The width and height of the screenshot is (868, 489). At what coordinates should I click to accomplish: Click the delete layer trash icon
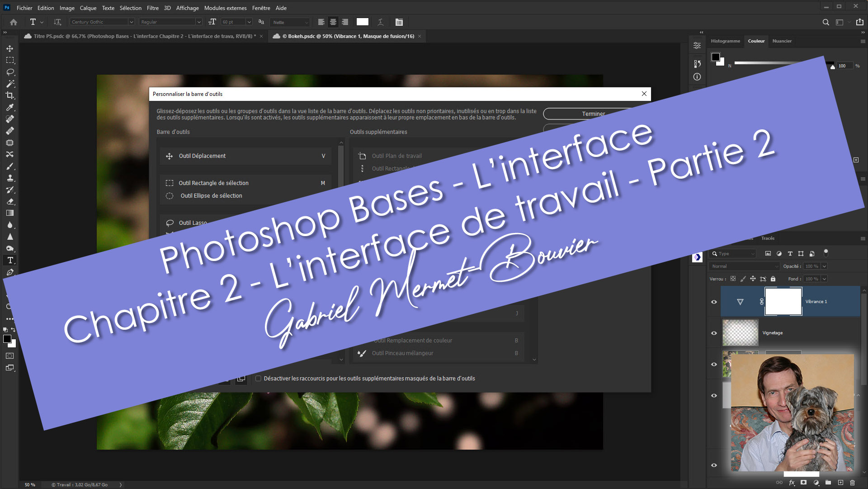(x=853, y=483)
